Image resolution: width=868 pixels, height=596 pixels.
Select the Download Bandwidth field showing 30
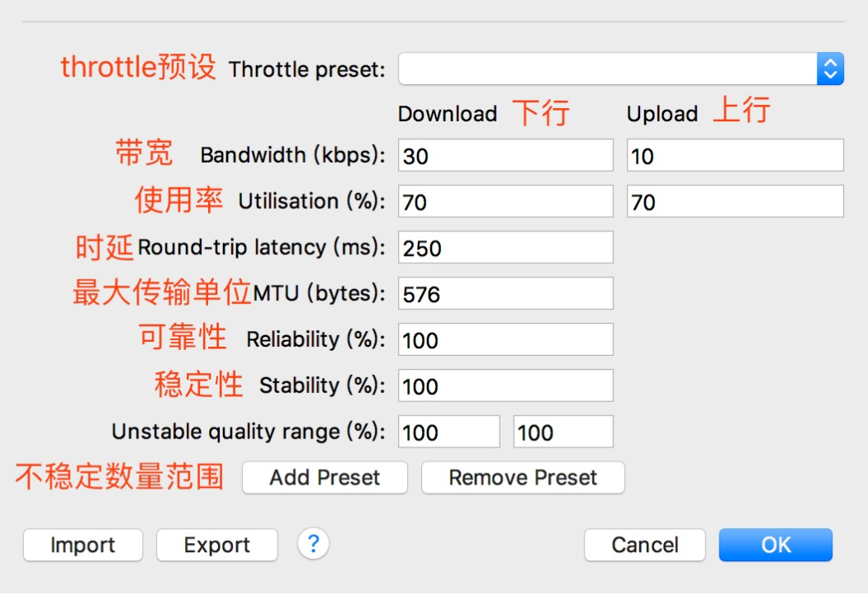[x=505, y=154]
